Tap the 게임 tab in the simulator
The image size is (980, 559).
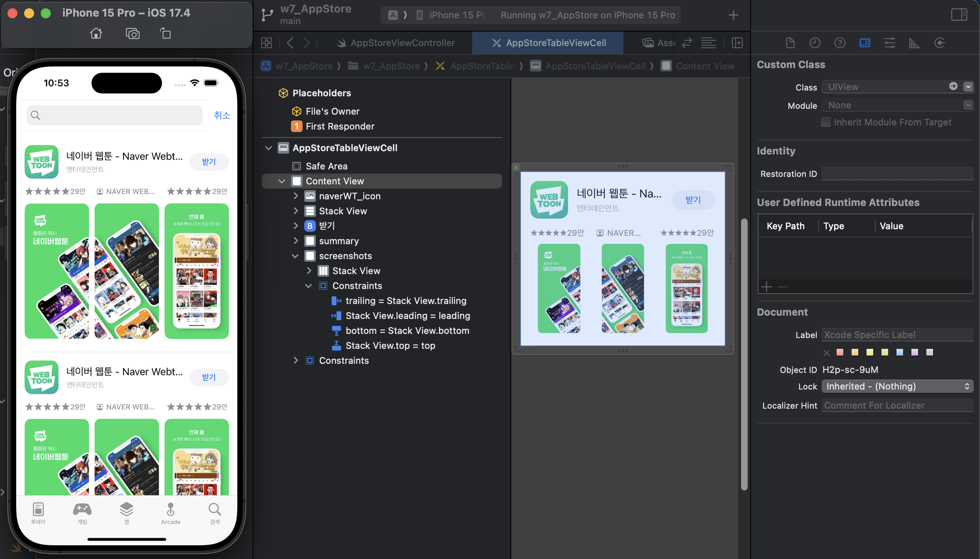82,513
